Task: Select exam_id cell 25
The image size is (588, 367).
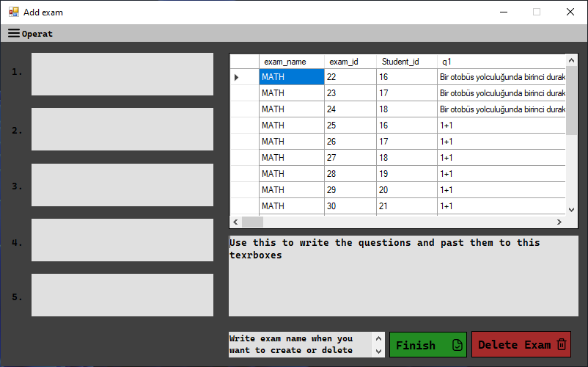Action: [350, 126]
